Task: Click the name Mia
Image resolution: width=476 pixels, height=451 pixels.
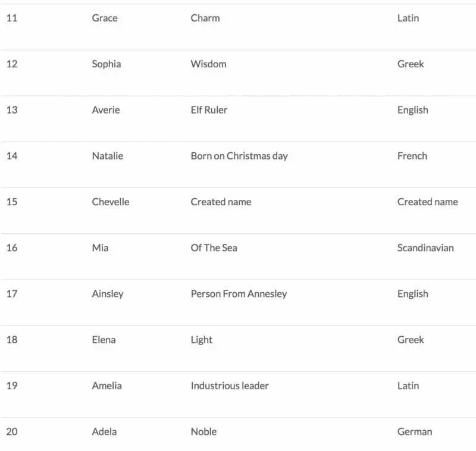Action: tap(100, 248)
